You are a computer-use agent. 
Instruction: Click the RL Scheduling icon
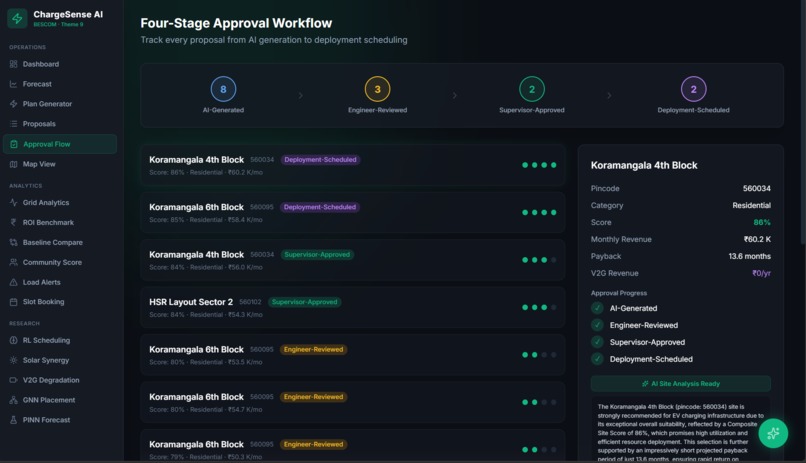click(x=13, y=340)
